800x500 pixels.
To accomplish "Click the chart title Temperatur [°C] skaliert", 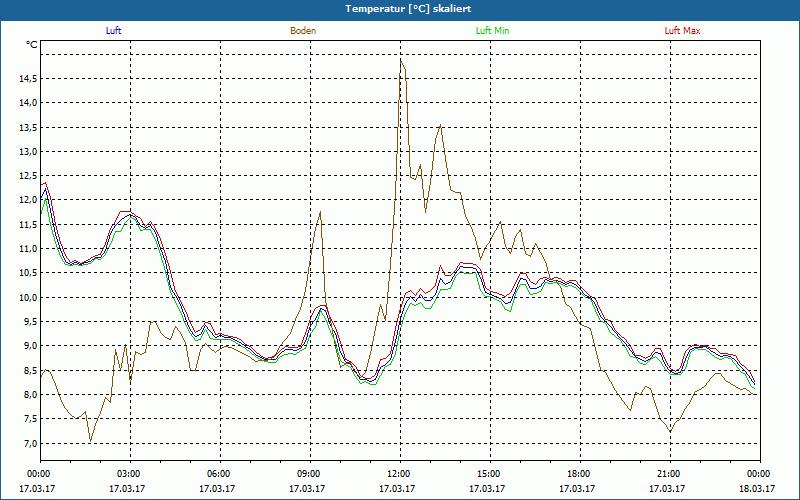I will (408, 9).
